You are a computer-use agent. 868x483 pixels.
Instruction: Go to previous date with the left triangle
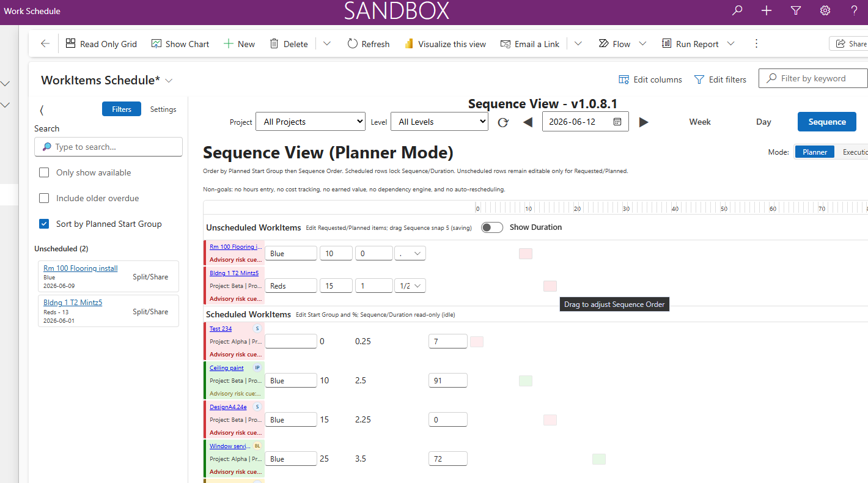pos(528,122)
